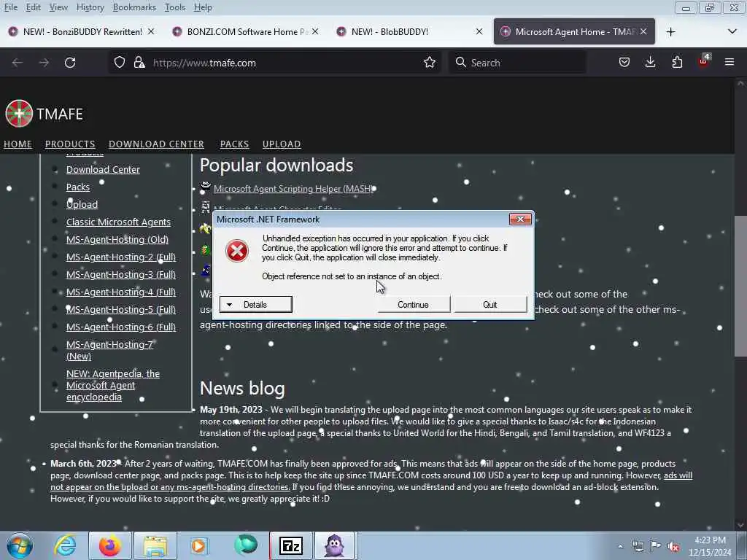Click the PRODUCTS navigation link

click(x=70, y=144)
